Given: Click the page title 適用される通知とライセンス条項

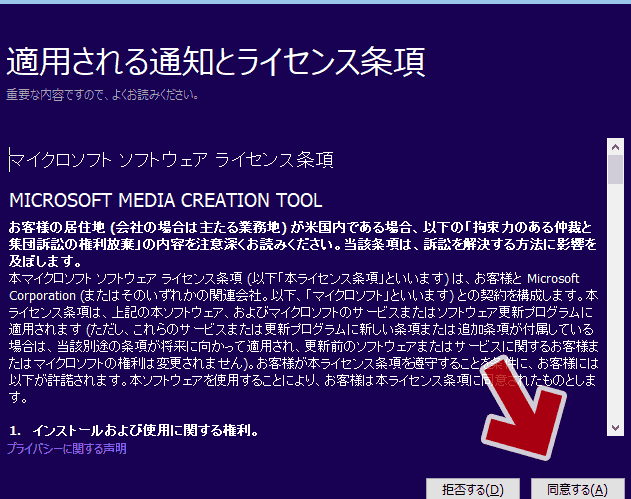Looking at the screenshot, I should click(216, 61).
